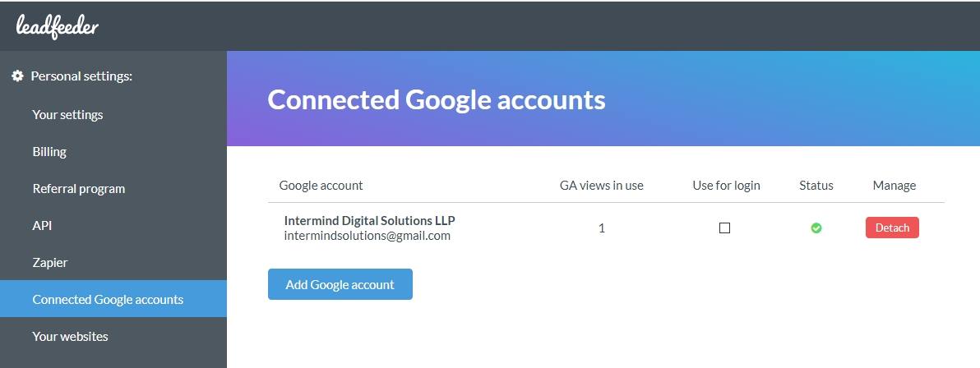Select the API sidebar item
The image size is (980, 368).
(42, 226)
